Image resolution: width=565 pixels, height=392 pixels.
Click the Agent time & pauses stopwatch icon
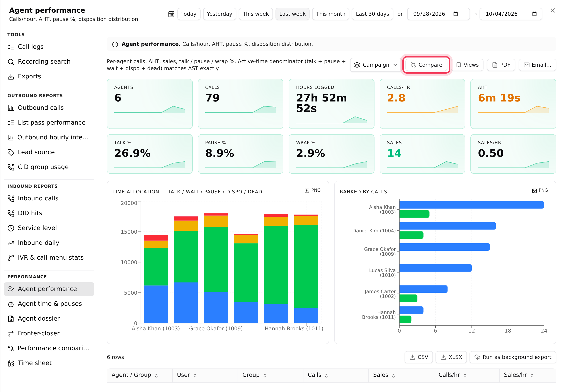(11, 304)
